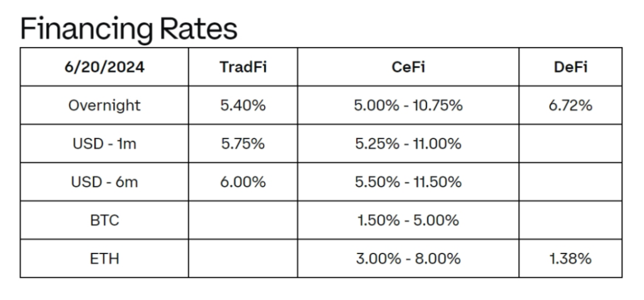Select the 5.40% TradFi overnight cell

pyautogui.click(x=243, y=105)
